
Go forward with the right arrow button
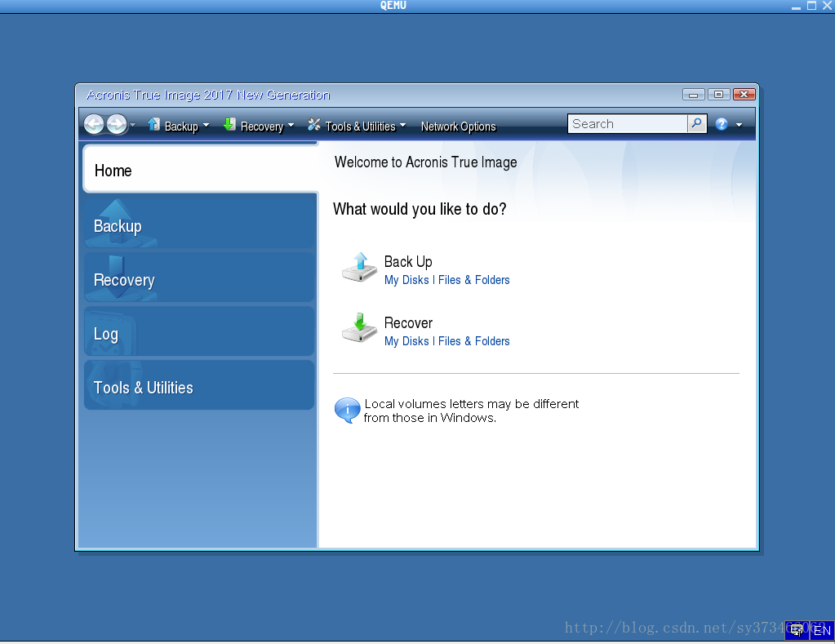117,125
